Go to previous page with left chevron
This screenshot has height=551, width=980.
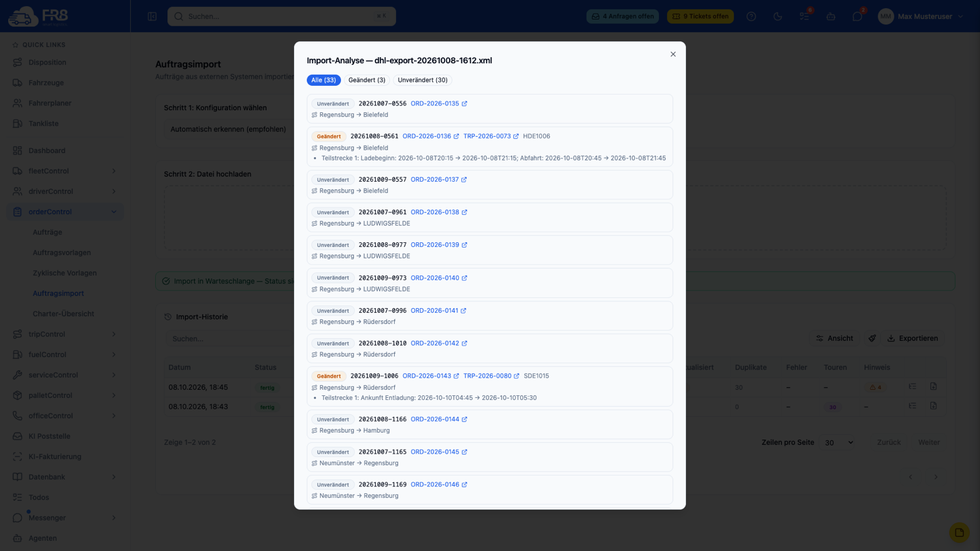pos(911,477)
